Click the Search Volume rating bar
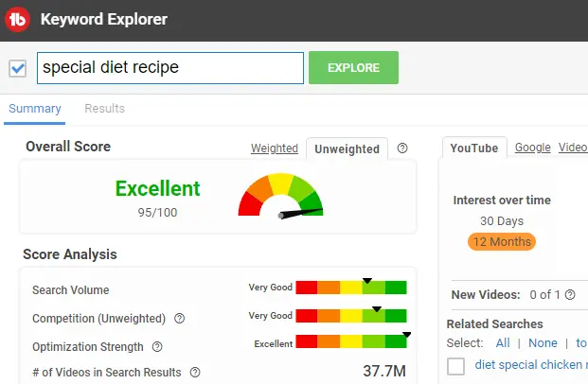This screenshot has width=588, height=384. pyautogui.click(x=351, y=288)
